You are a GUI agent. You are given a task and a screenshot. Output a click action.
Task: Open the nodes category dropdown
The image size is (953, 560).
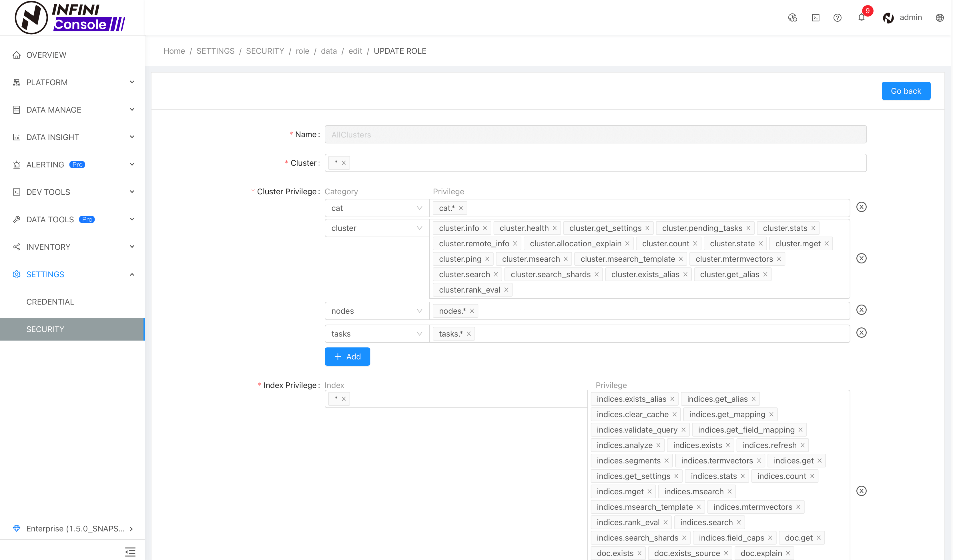tap(377, 311)
